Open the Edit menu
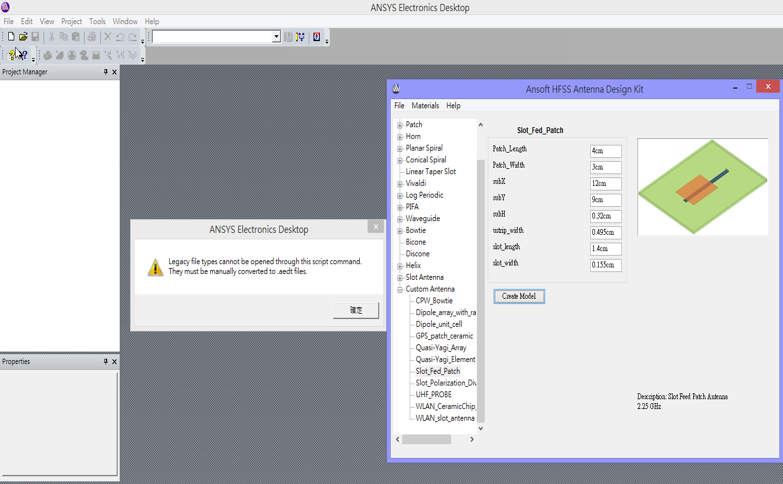The height and width of the screenshot is (484, 783). 26,21
